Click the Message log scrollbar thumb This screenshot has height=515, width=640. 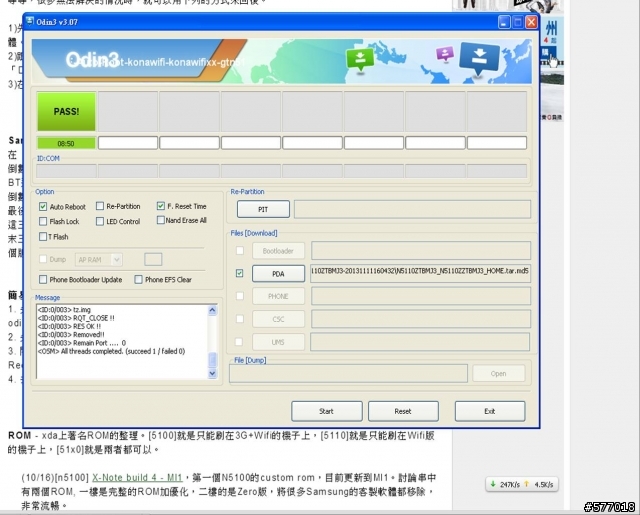pos(212,360)
